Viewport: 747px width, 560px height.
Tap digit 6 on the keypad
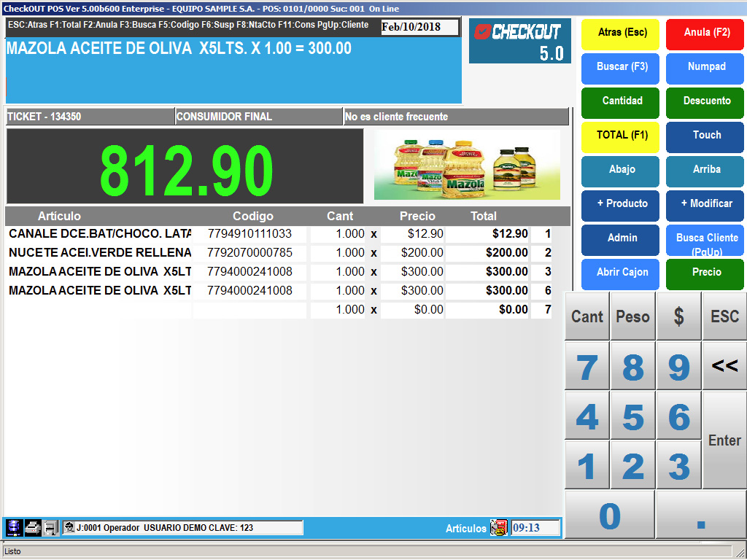click(678, 416)
